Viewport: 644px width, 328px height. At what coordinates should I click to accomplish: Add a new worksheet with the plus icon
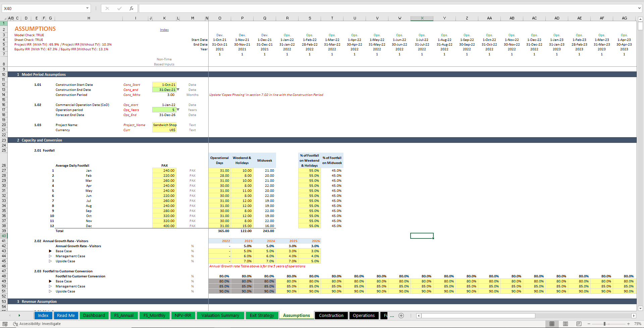pos(401,316)
